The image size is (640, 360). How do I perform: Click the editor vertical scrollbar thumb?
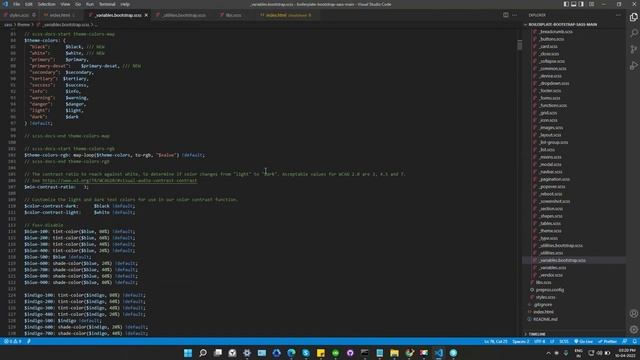[x=519, y=44]
